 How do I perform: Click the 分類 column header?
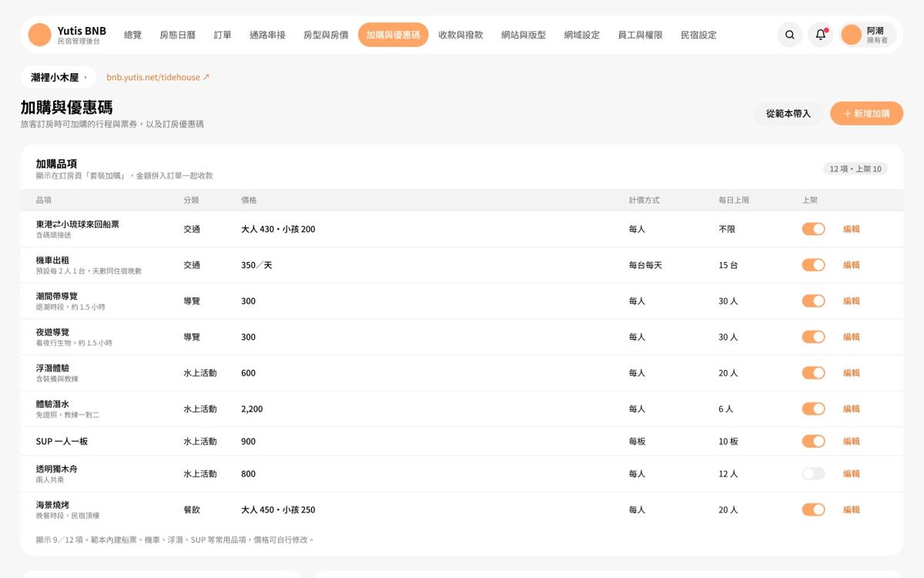point(191,200)
